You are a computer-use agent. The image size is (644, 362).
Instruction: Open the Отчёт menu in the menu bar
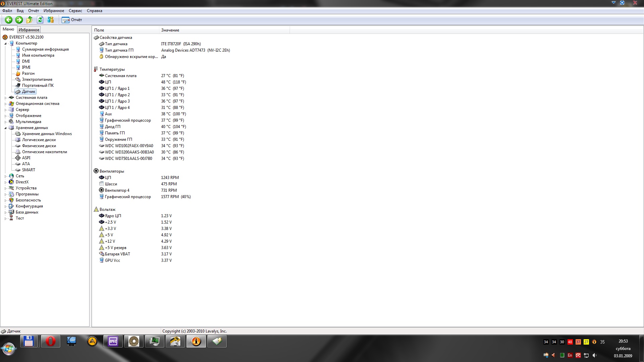pos(34,11)
